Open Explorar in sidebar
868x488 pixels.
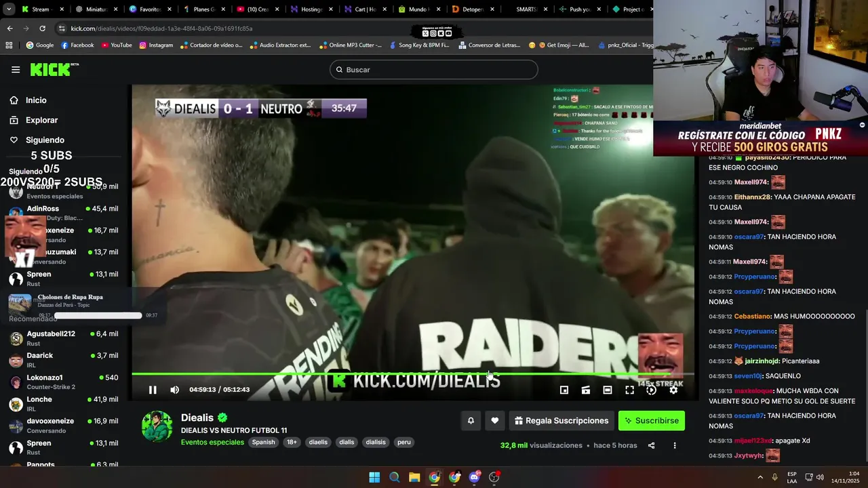pyautogui.click(x=41, y=120)
